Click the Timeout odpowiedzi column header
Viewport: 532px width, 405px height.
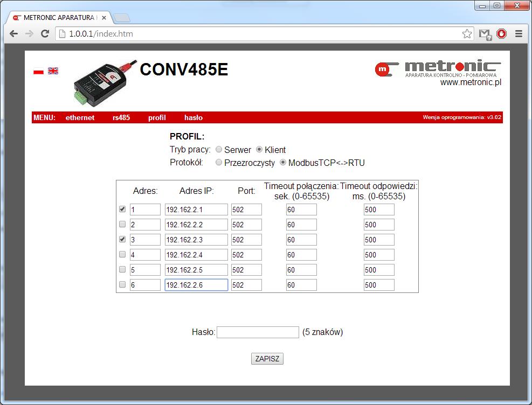click(379, 191)
